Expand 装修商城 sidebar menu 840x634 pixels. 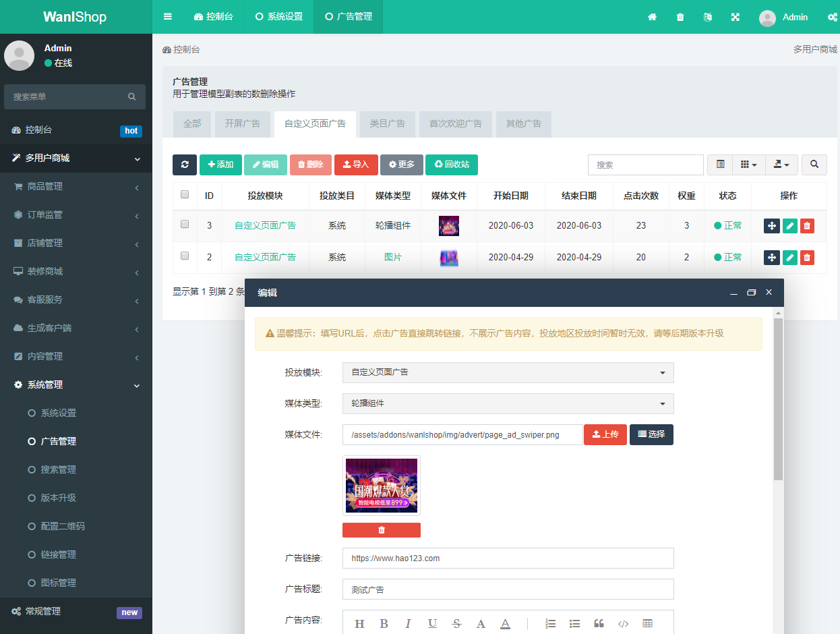pyautogui.click(x=76, y=271)
